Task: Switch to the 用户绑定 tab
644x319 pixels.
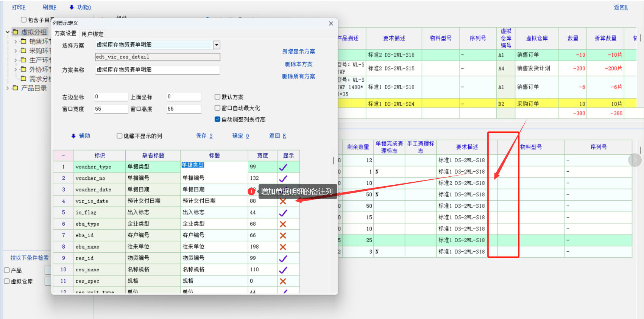Action: [92, 34]
